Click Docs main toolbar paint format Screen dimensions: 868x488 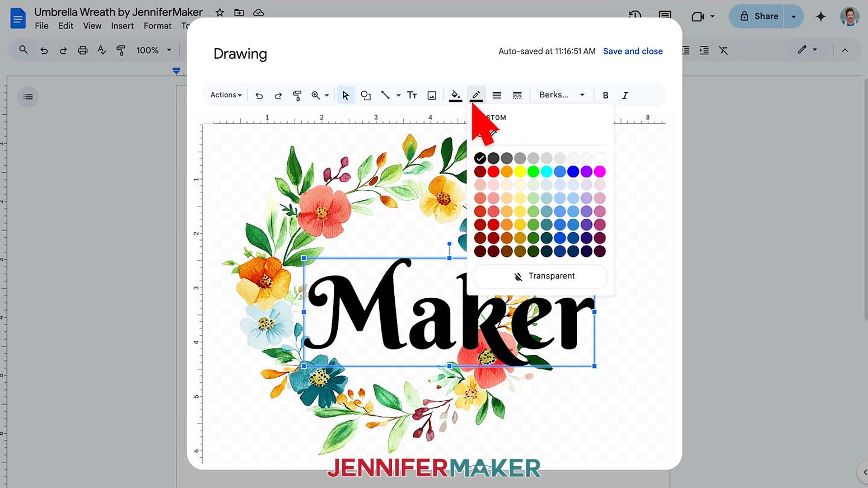120,50
